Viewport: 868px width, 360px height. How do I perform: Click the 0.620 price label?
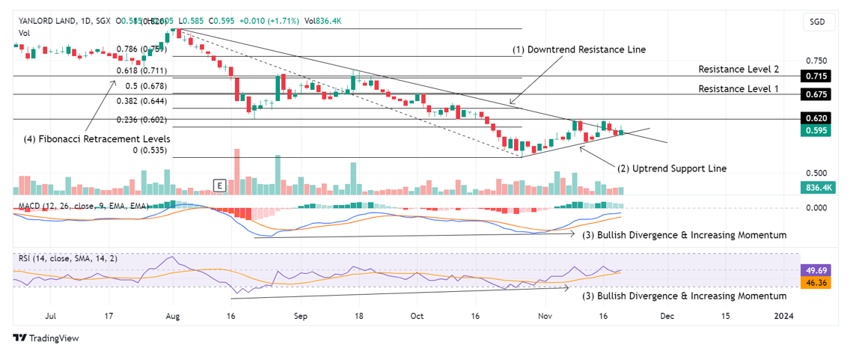tap(816, 118)
